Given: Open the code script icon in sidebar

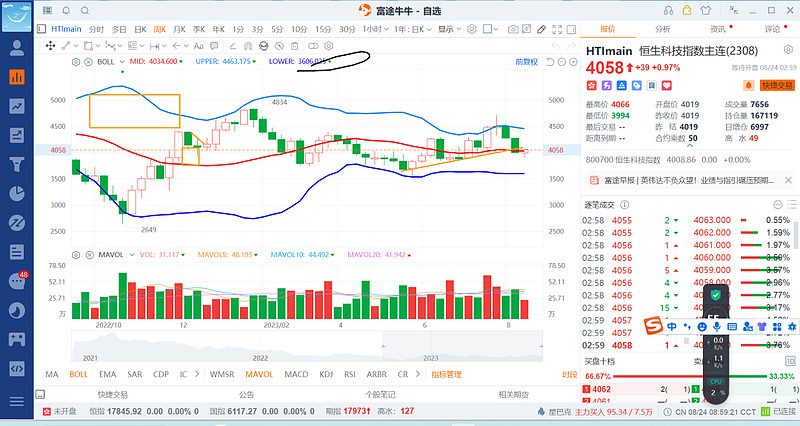Looking at the screenshot, I should pos(17,369).
